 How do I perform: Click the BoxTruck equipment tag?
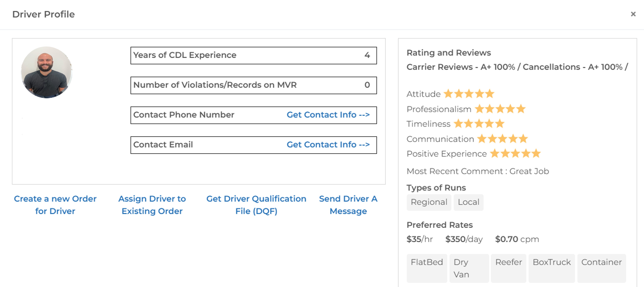(552, 268)
